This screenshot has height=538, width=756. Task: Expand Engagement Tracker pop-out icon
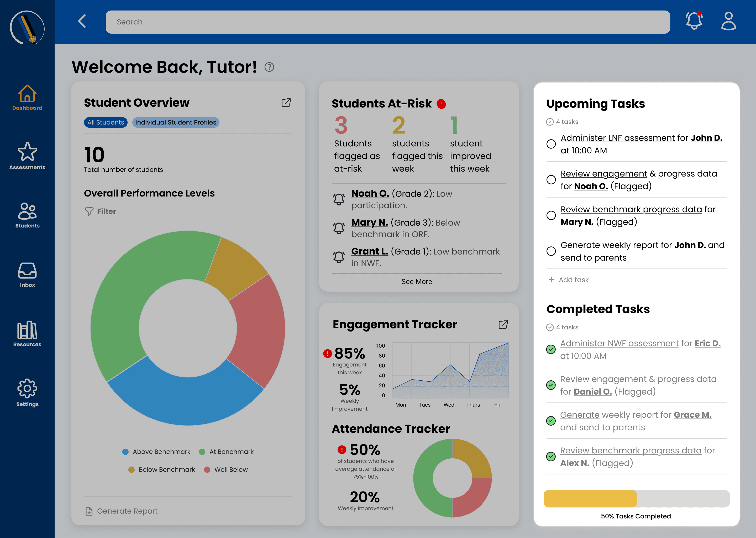503,324
